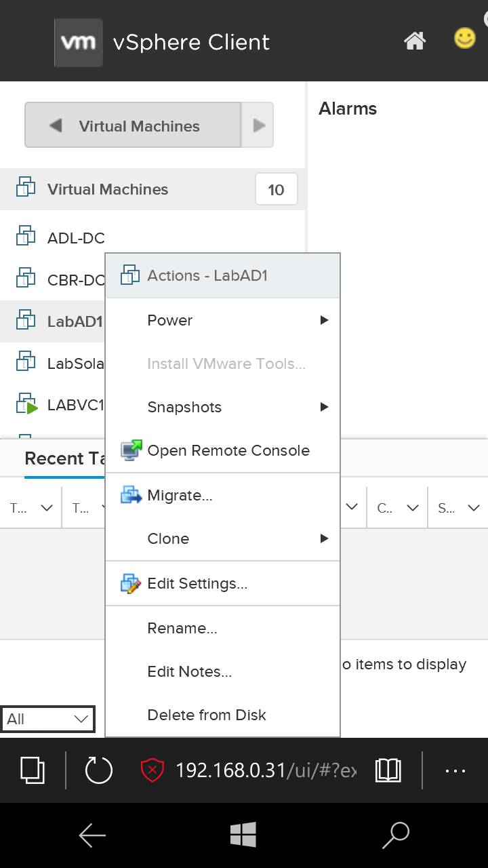Screen dimensions: 488x868
Task: Click the Open Remote Console icon
Action: point(131,450)
